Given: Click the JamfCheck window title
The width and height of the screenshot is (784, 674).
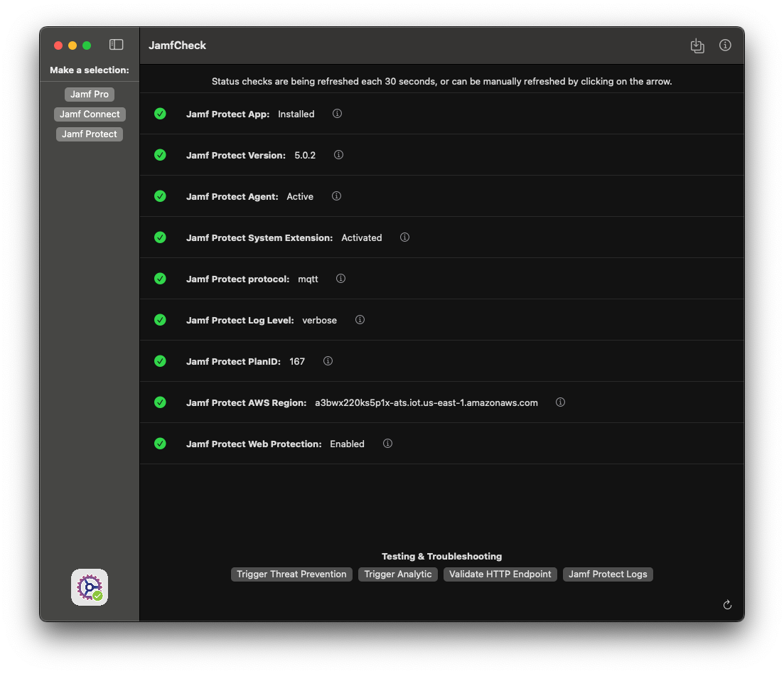Looking at the screenshot, I should point(177,46).
